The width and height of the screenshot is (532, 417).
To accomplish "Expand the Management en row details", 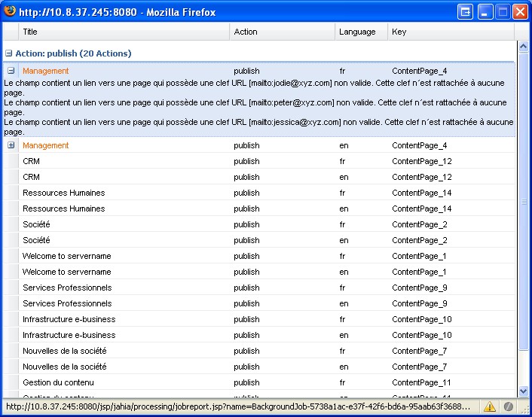I will [11, 145].
